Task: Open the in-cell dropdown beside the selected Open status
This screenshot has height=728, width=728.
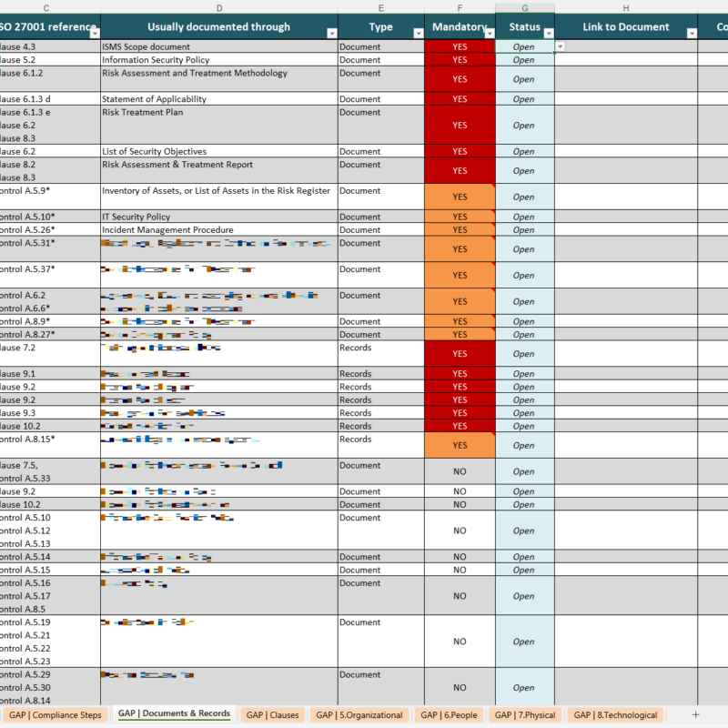Action: tap(560, 45)
